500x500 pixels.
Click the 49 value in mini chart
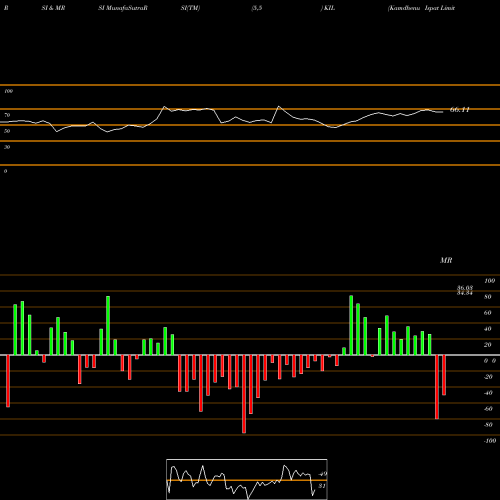coord(322,474)
